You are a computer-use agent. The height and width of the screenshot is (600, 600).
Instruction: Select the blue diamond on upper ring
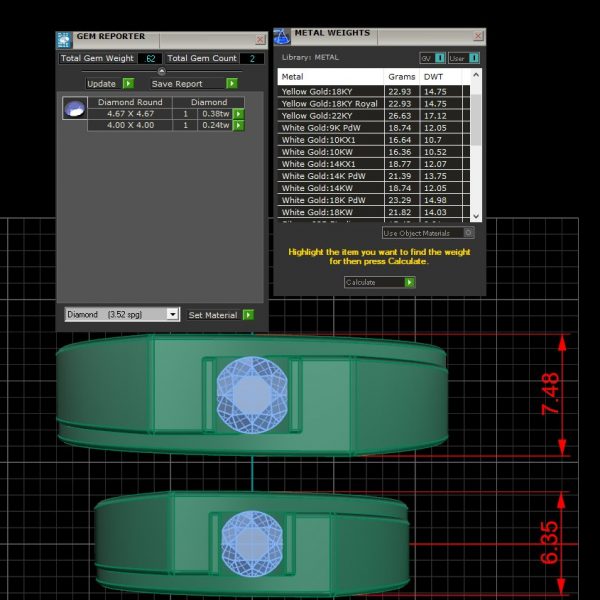tap(252, 395)
